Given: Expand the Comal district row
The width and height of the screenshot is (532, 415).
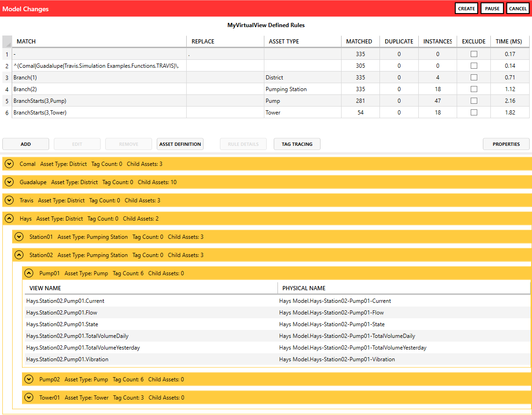Looking at the screenshot, I should (9, 164).
